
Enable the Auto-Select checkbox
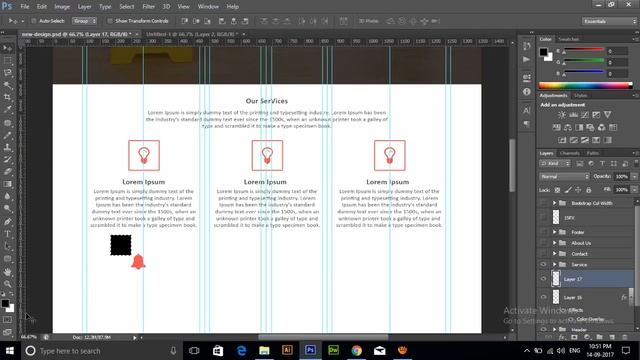(x=34, y=21)
